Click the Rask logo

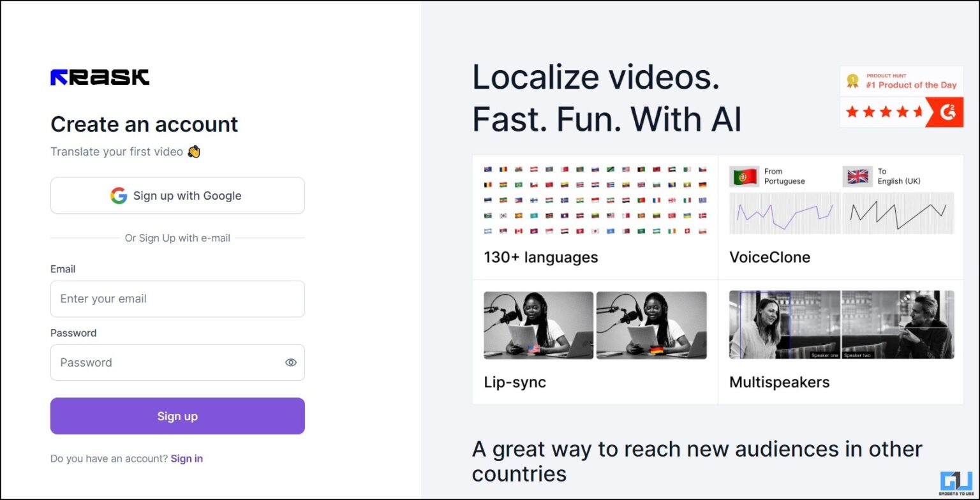pos(99,76)
